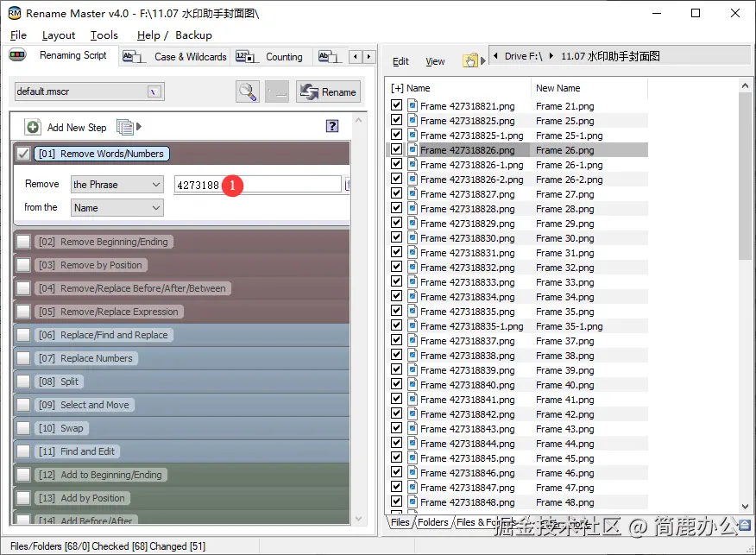Open the 'the Phrase' remove dropdown
The height and width of the screenshot is (555, 756).
(117, 185)
